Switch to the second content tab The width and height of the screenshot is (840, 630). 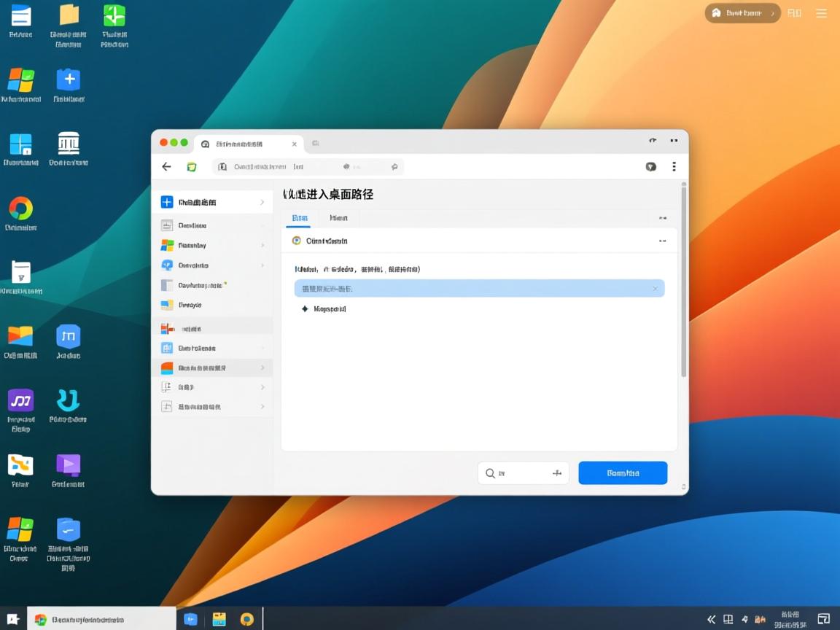tap(338, 218)
